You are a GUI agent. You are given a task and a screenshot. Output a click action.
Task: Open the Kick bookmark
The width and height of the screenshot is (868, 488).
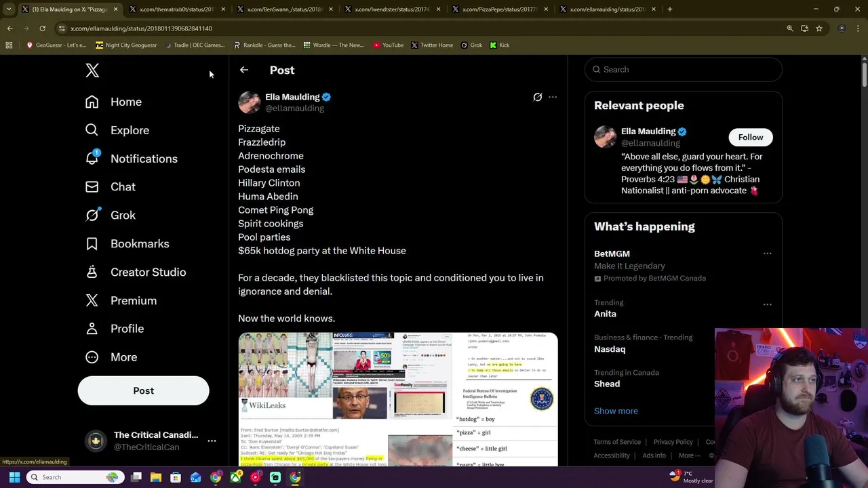(499, 45)
